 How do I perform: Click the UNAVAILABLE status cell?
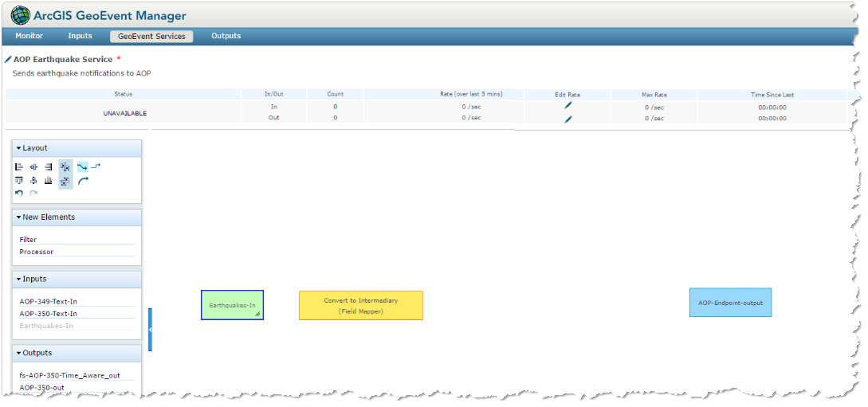point(124,112)
